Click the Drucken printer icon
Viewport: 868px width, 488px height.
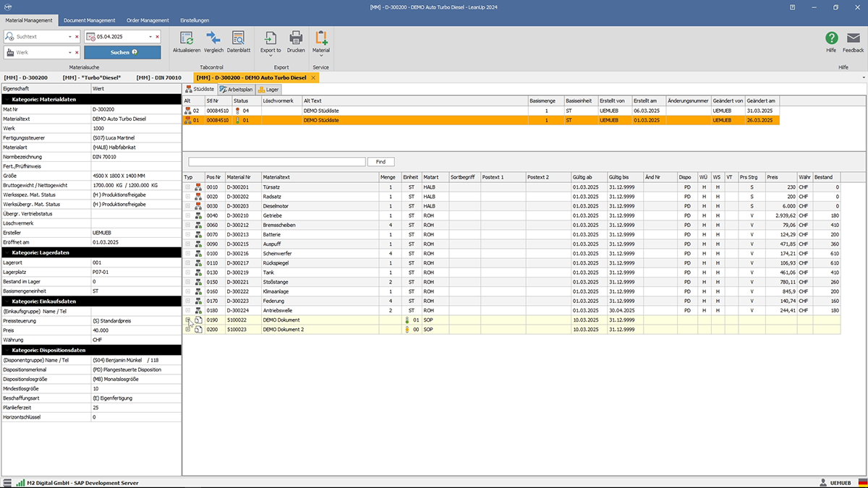[296, 40]
